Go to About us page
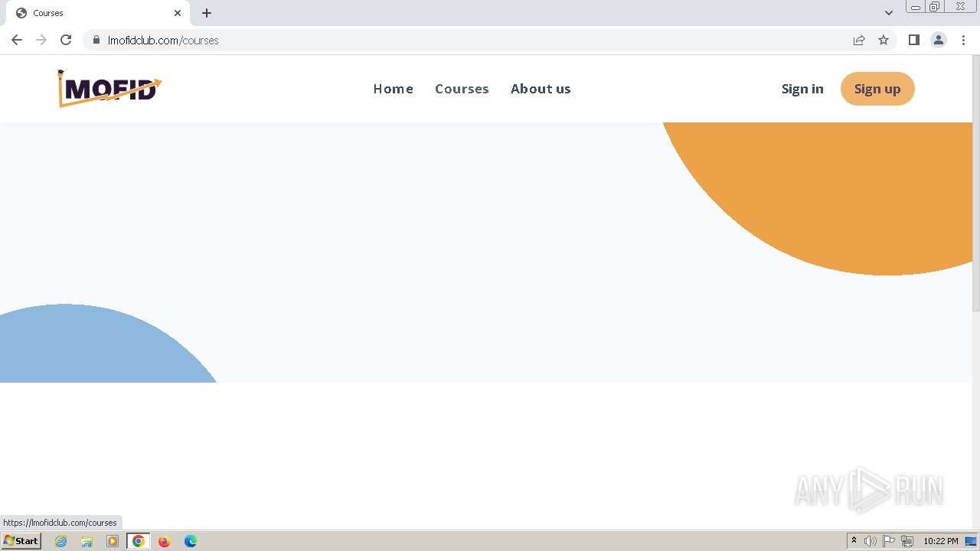Viewport: 980px width, 551px height. click(541, 89)
